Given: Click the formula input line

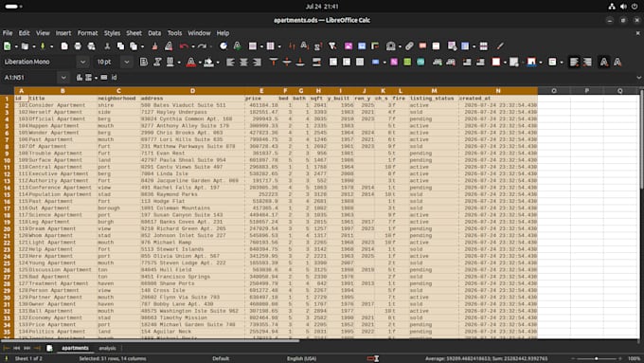Looking at the screenshot, I should coord(371,78).
